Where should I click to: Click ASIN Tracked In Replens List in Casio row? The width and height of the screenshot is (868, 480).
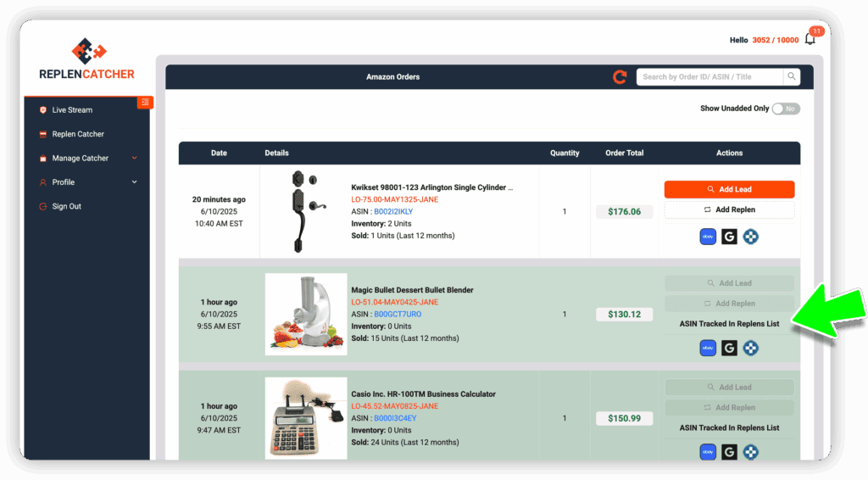click(x=729, y=428)
